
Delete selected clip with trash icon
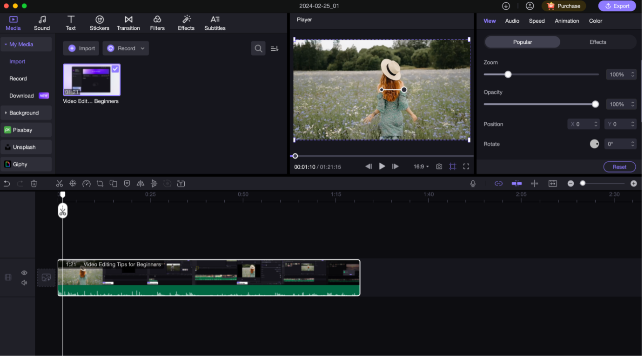point(34,184)
